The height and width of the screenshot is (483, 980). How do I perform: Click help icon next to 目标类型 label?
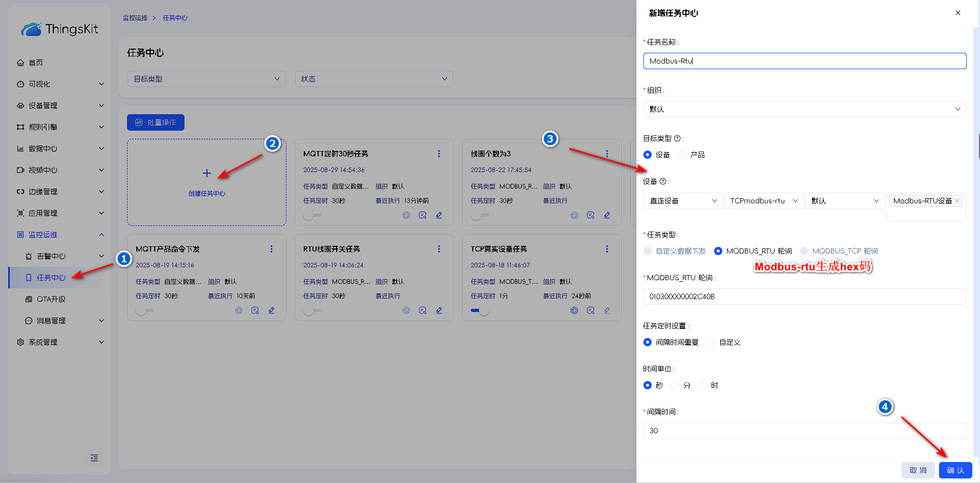(677, 138)
